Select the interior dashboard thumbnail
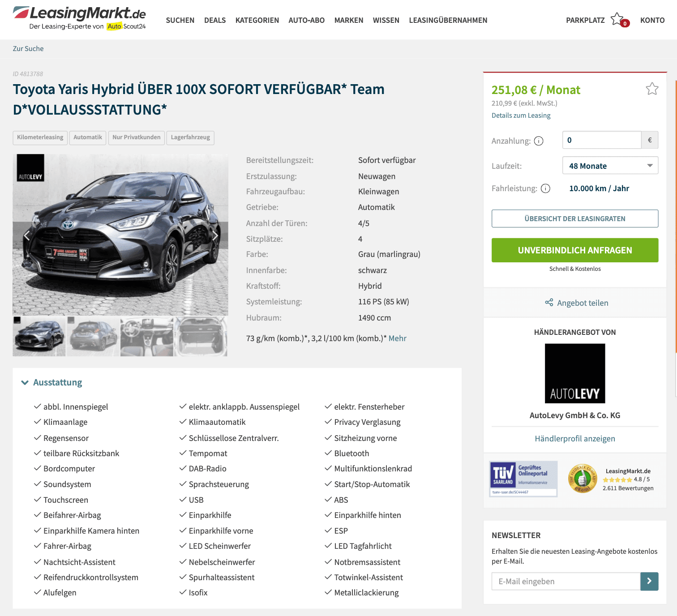The image size is (677, 616). (x=147, y=336)
